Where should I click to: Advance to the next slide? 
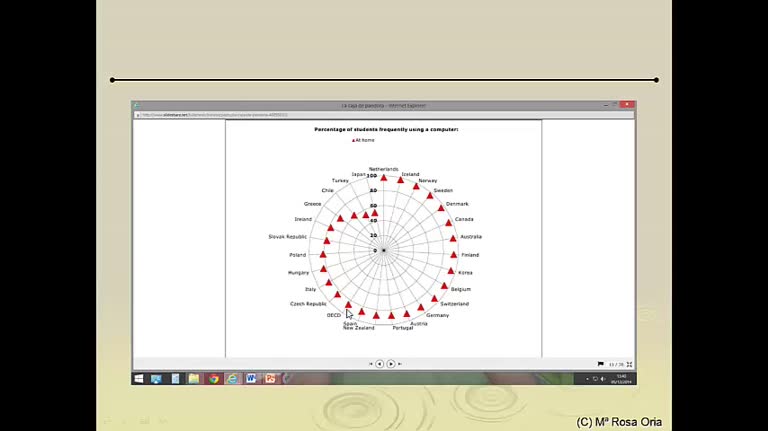(x=391, y=364)
